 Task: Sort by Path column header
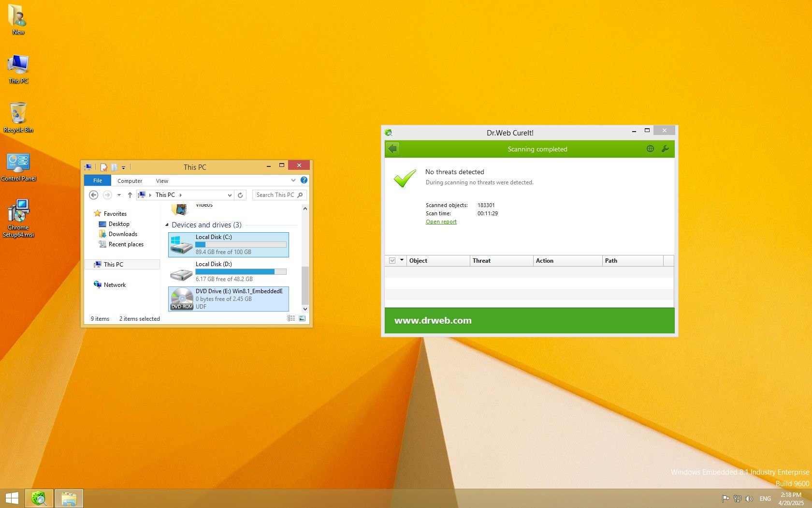tap(633, 261)
